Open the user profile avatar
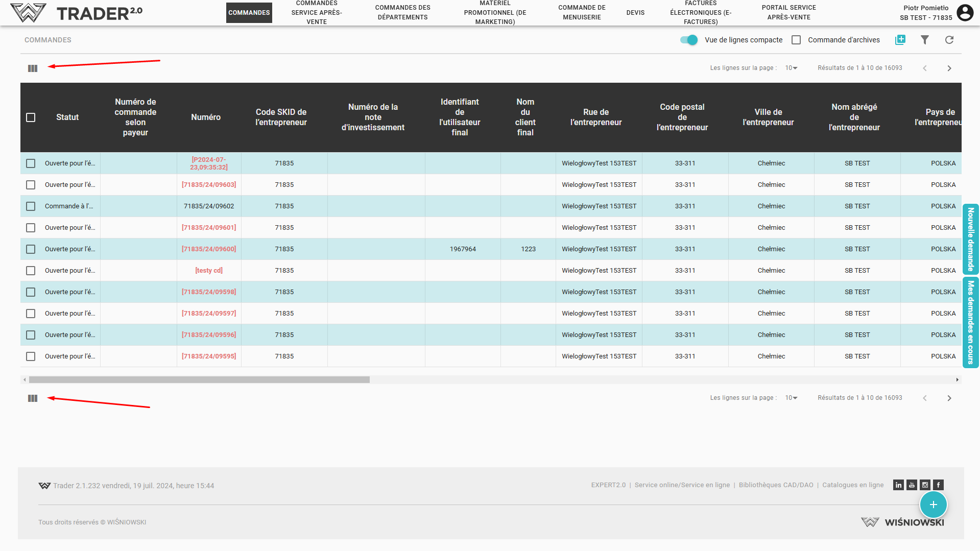 click(x=965, y=13)
